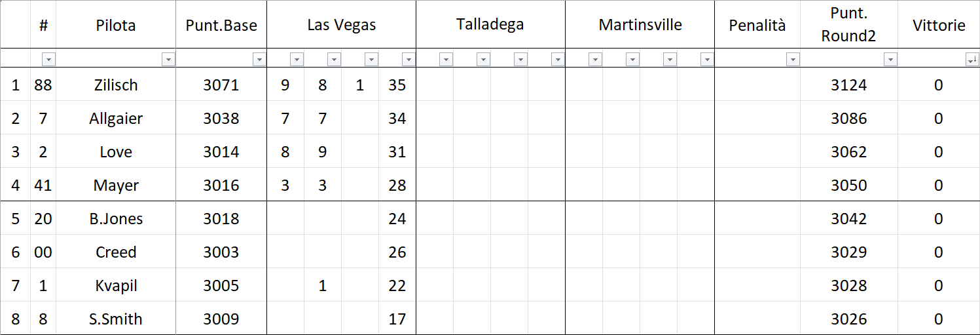This screenshot has width=980, height=335.
Task: Select Mayer's base points cell 3016
Action: tap(221, 186)
